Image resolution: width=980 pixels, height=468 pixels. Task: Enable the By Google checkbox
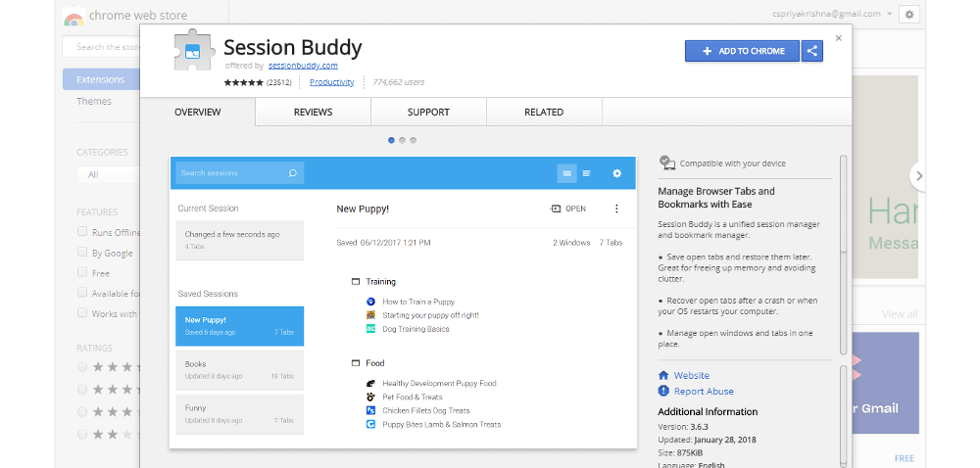(x=82, y=252)
